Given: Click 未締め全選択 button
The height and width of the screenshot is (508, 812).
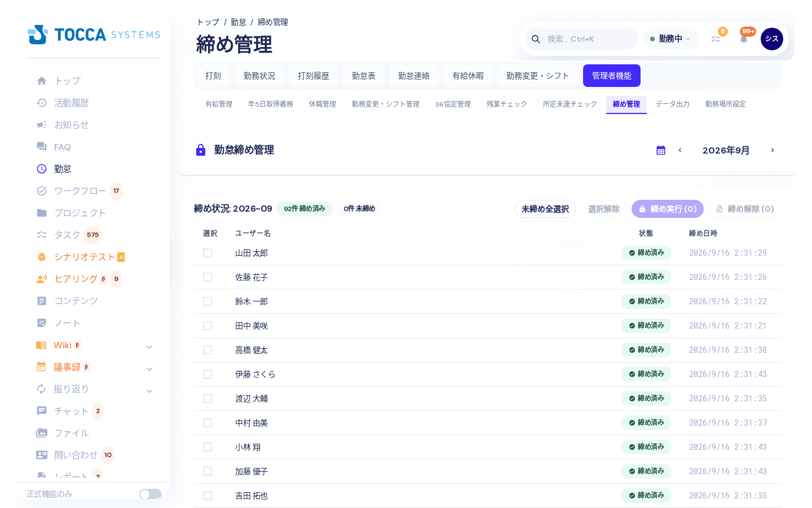Looking at the screenshot, I should tap(545, 209).
